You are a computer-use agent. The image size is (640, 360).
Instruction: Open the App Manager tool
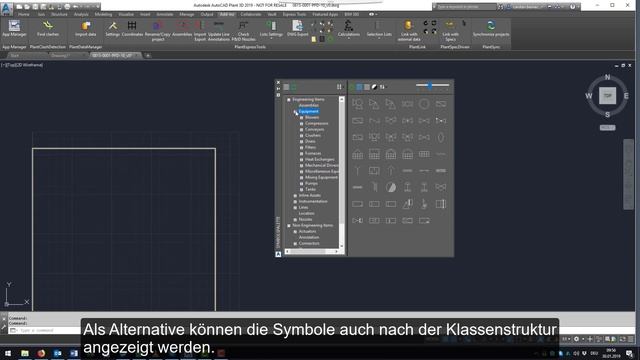[14, 29]
